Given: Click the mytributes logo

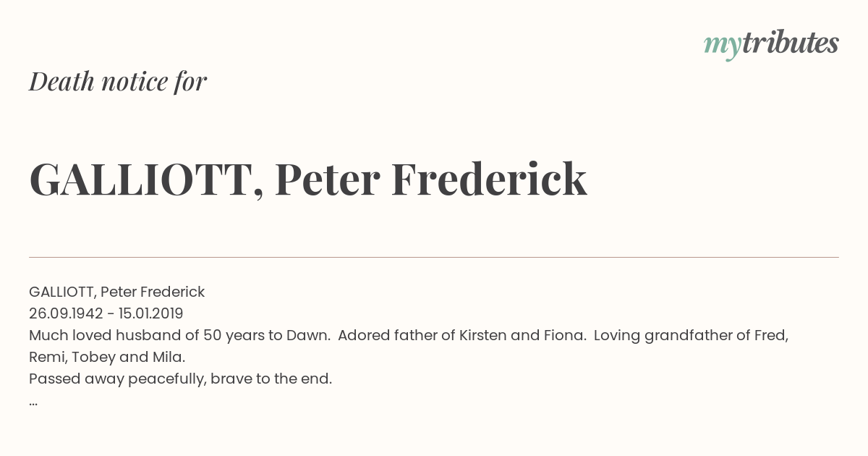Looking at the screenshot, I should (771, 45).
